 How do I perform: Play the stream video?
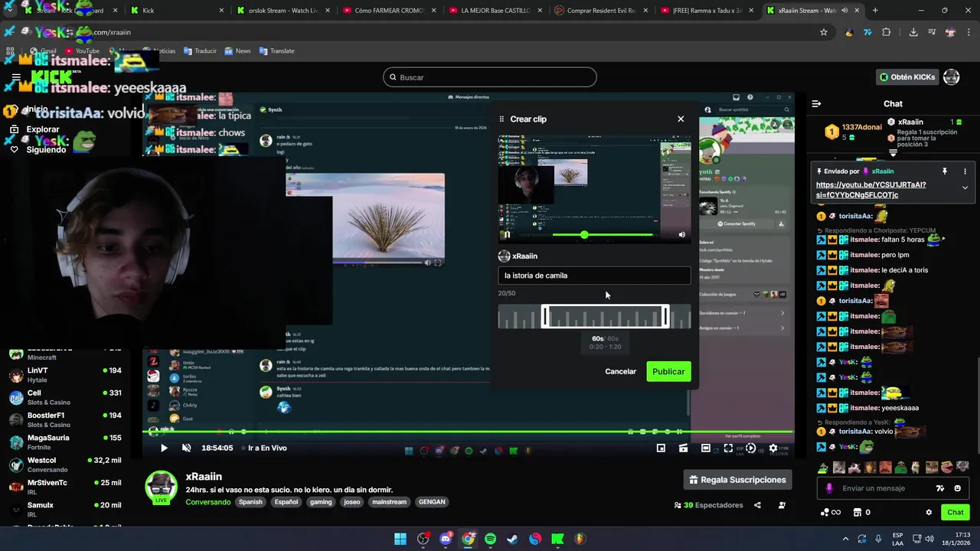pyautogui.click(x=164, y=448)
